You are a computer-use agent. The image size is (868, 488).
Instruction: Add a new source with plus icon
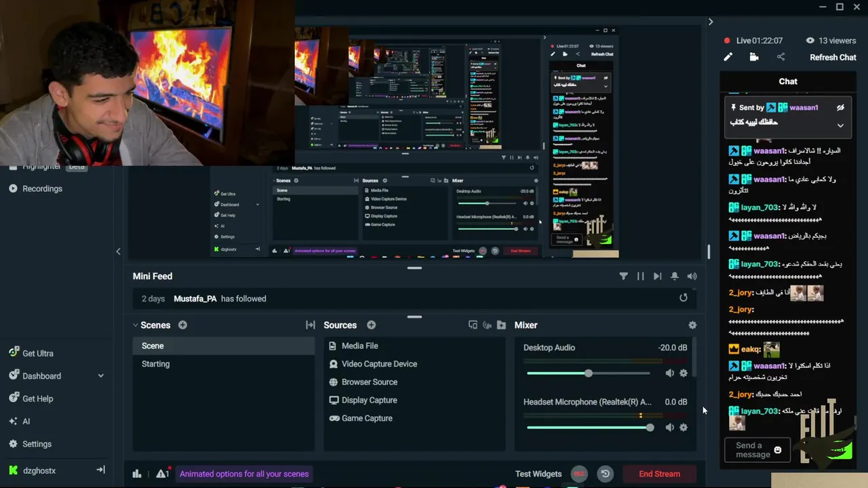coord(371,325)
